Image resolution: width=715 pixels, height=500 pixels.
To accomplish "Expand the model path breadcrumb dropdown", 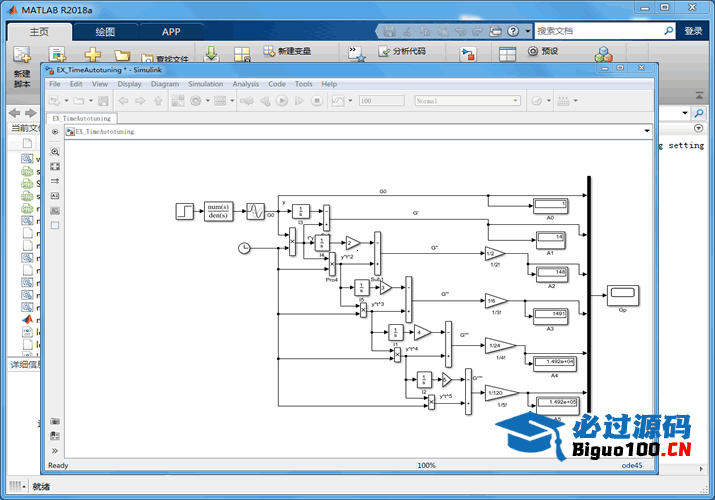I will pyautogui.click(x=648, y=131).
